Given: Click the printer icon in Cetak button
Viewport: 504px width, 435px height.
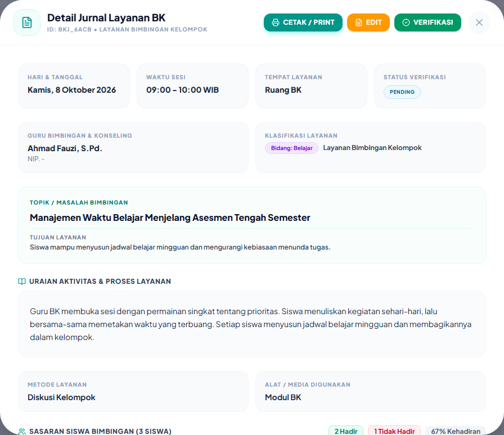Looking at the screenshot, I should tap(276, 22).
